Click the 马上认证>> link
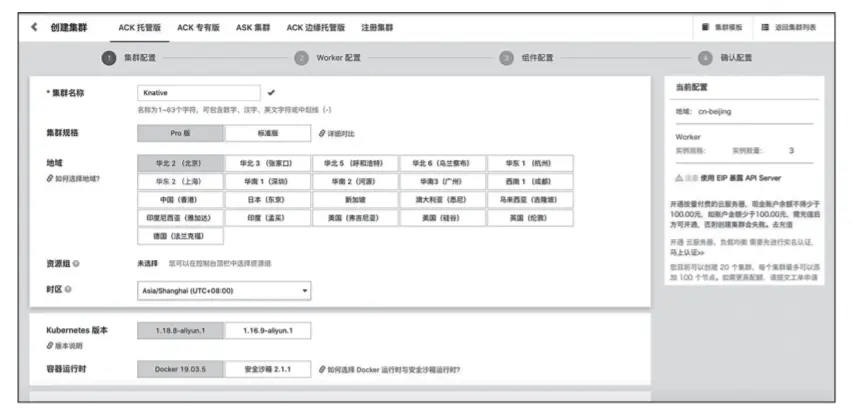The height and width of the screenshot is (412, 852). [687, 253]
